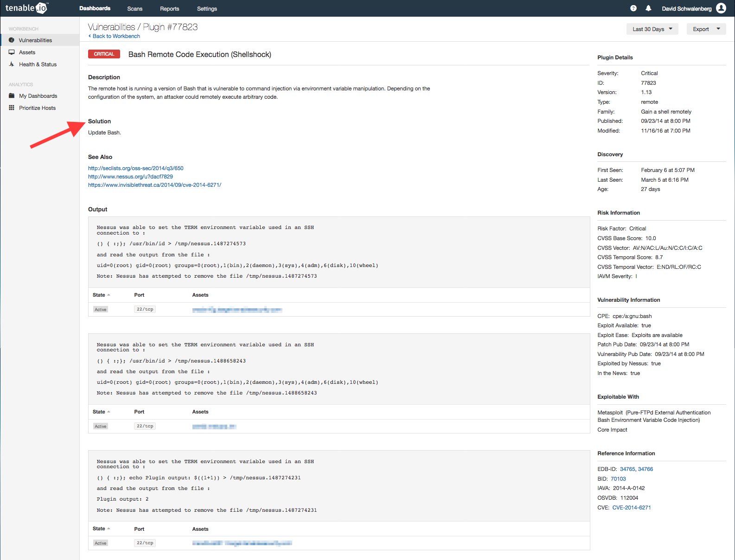
Task: Click the Active state badge in third table
Action: (x=101, y=543)
